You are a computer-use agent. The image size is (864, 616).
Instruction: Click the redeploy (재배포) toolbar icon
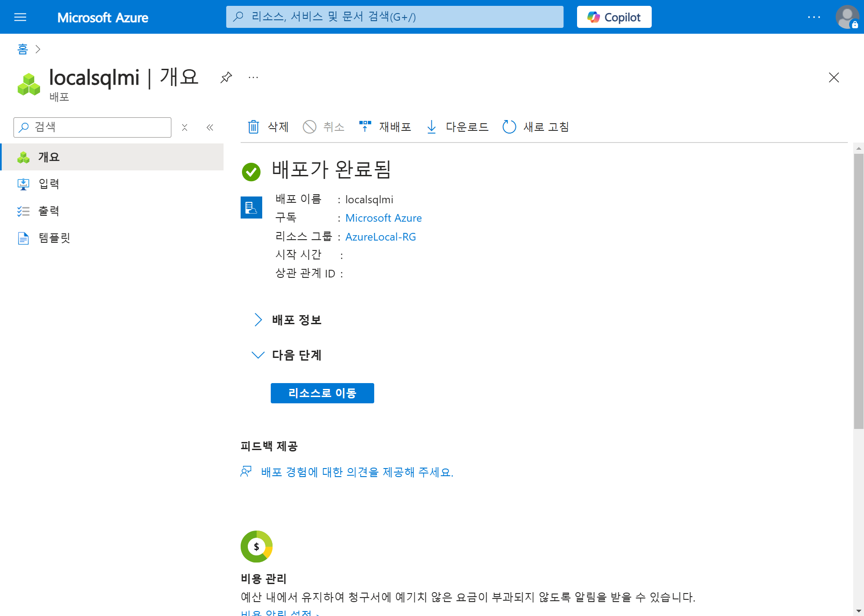tap(365, 127)
